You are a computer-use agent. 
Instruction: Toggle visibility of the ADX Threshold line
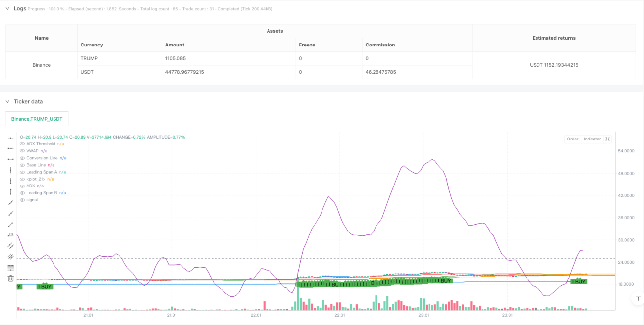coord(22,144)
